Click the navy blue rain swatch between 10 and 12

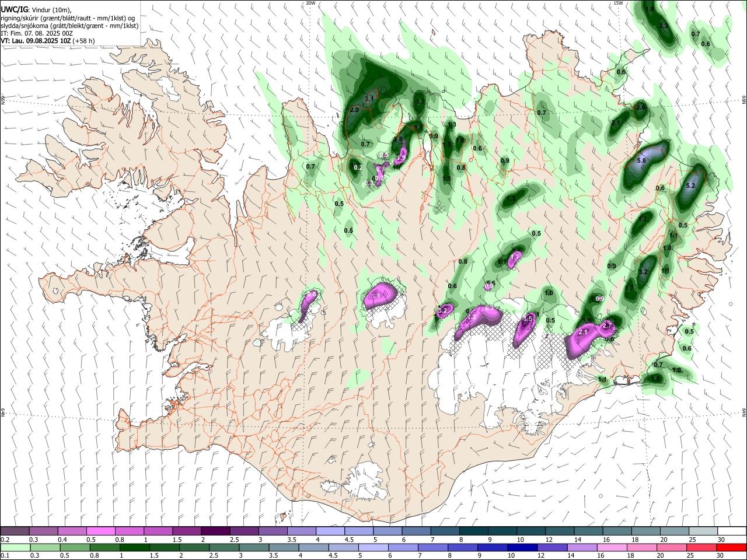(523, 547)
